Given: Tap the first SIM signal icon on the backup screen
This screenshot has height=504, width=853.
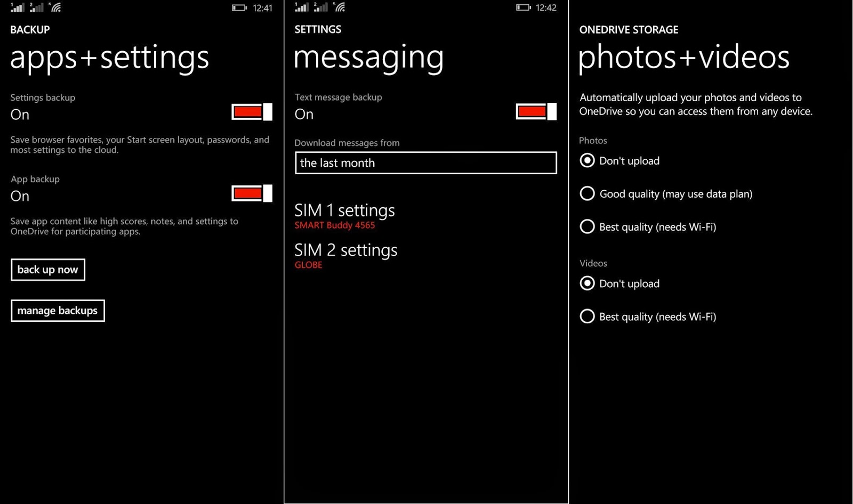Looking at the screenshot, I should [18, 7].
